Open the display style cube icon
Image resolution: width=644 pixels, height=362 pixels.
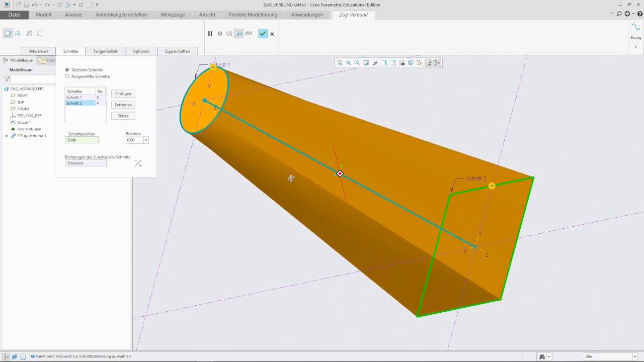click(384, 63)
